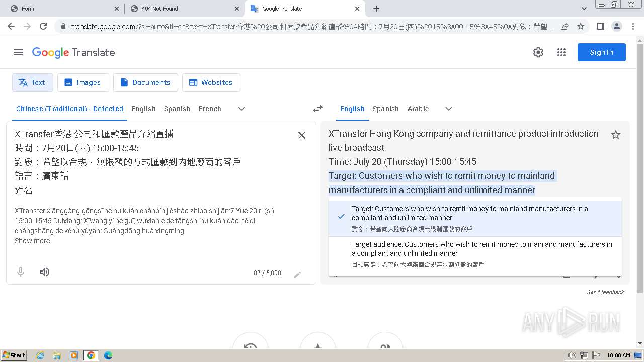This screenshot has height=362, width=644.
Task: Set source language to Spanish
Action: 177,109
